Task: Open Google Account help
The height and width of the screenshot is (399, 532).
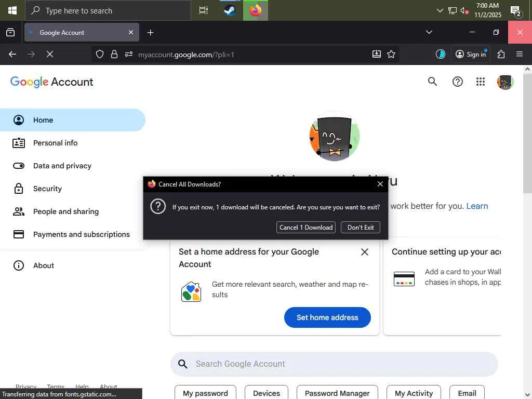Action: click(457, 82)
